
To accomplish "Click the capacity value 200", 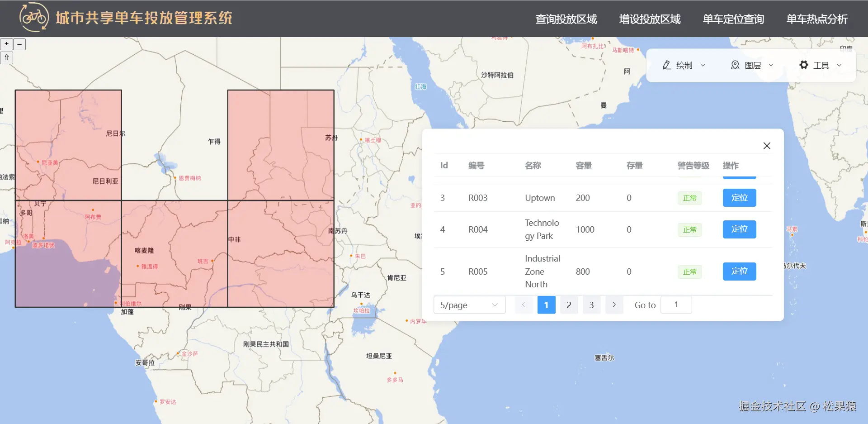I will (x=583, y=198).
